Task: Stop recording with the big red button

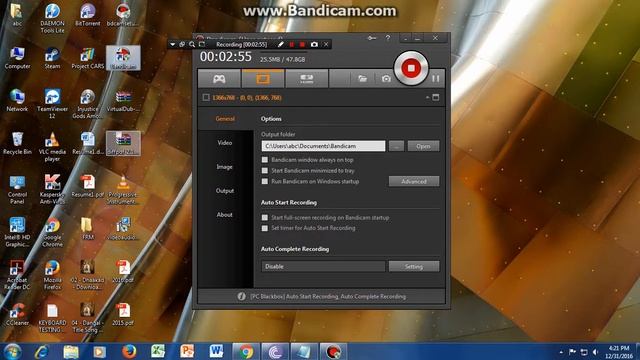Action: (411, 68)
